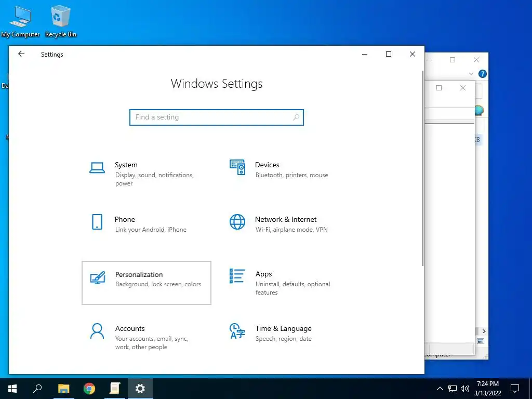
Task: Select the Recycle Bin desktop icon
Action: (61, 21)
